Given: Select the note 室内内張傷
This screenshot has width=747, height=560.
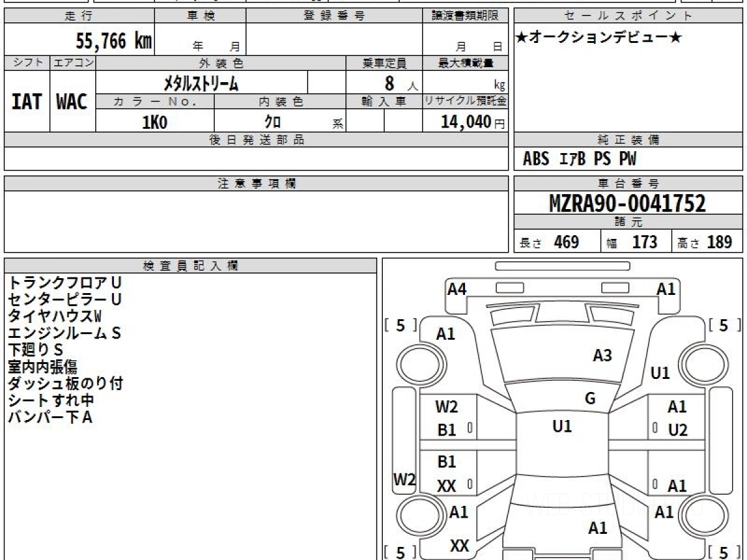Looking at the screenshot, I should pos(42,366).
